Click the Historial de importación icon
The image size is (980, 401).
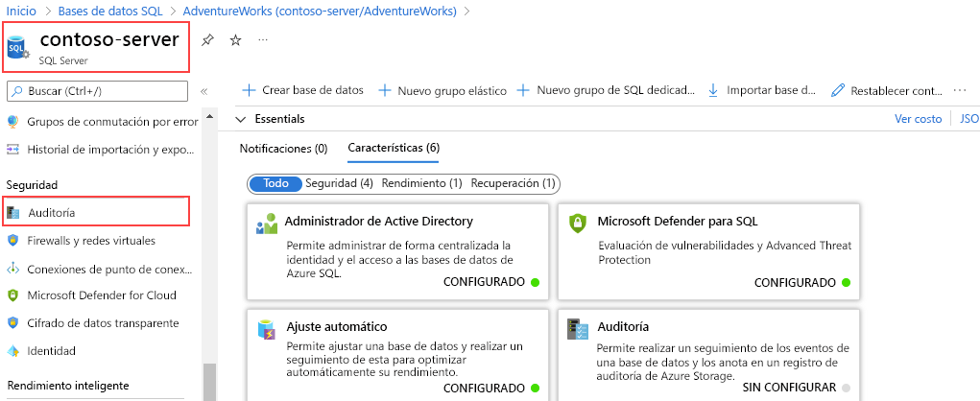point(13,150)
